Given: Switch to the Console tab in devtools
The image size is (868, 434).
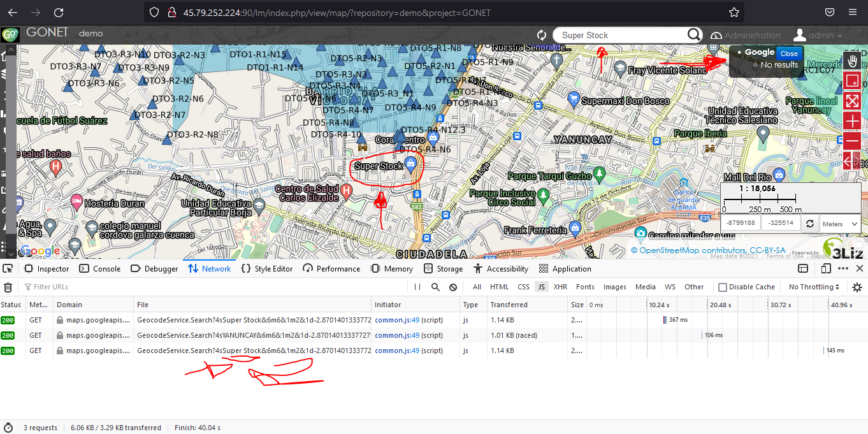Looking at the screenshot, I should point(99,268).
